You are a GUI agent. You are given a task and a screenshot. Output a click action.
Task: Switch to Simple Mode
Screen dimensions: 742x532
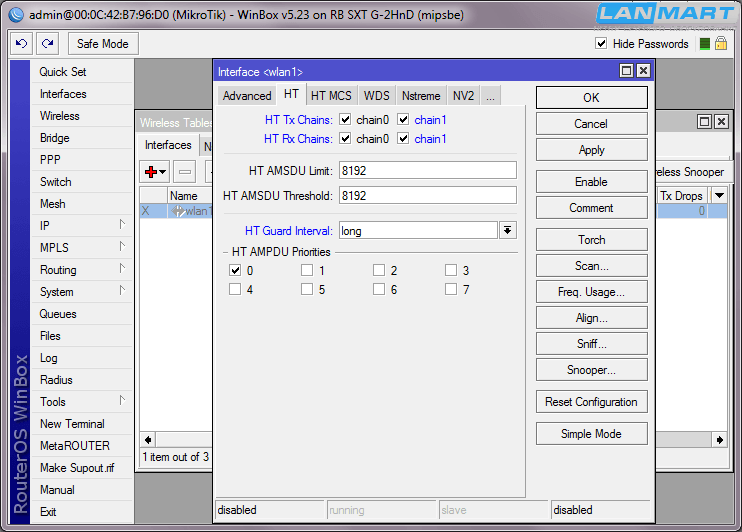592,434
